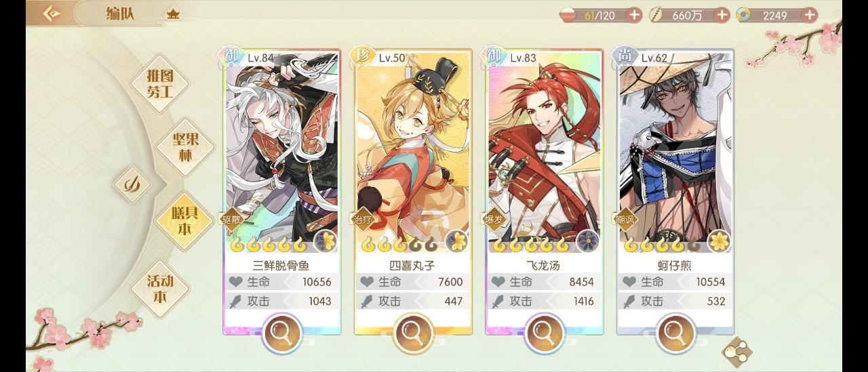Select the 坚果林 team preset
The height and width of the screenshot is (372, 868).
point(184,146)
